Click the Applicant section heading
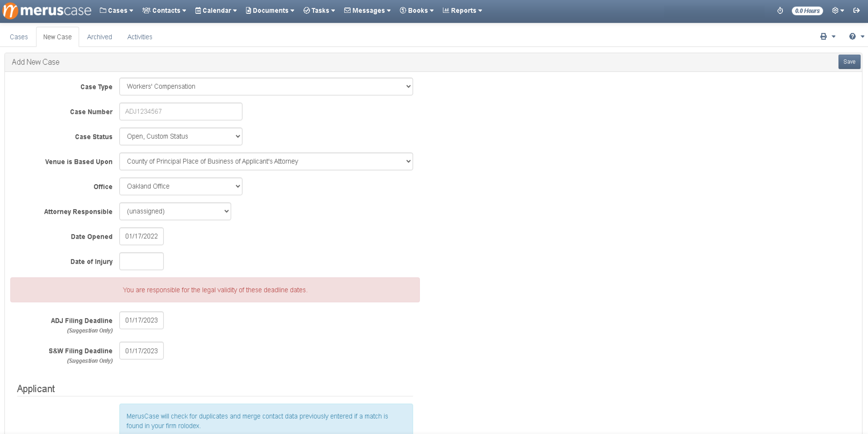Screen dimensions: 868x434 pos(36,389)
